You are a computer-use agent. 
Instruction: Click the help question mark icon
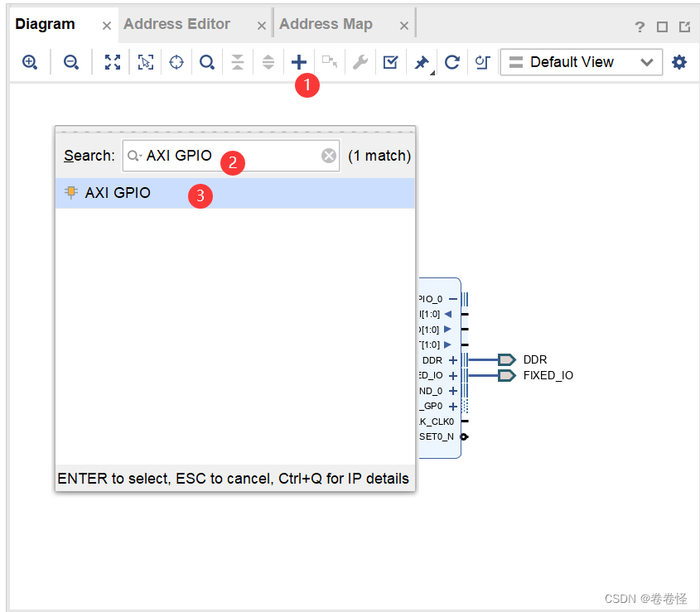639,27
